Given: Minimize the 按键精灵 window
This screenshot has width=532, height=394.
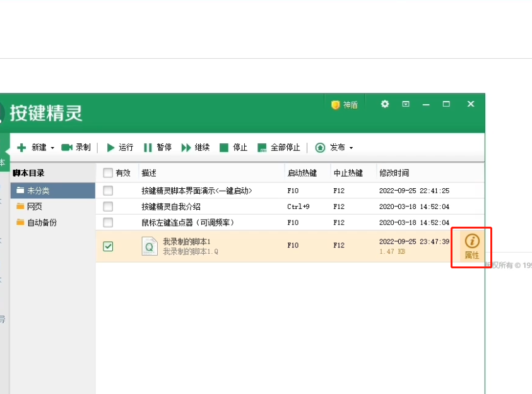Looking at the screenshot, I should click(x=426, y=104).
